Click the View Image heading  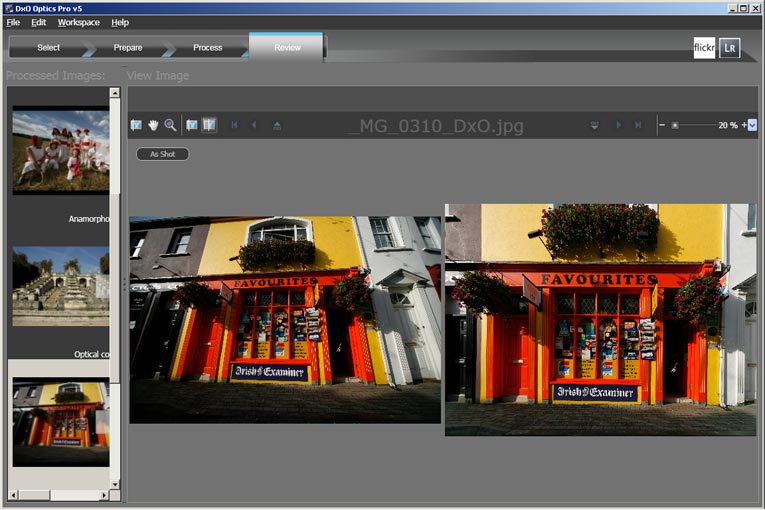(x=158, y=76)
